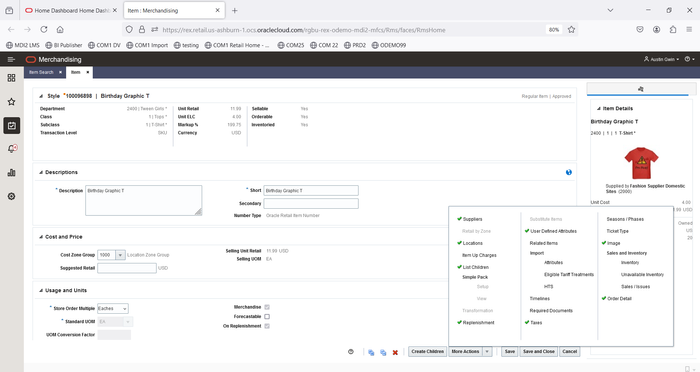700x372 pixels.
Task: Go to browser Home page
Action: pos(60,29)
